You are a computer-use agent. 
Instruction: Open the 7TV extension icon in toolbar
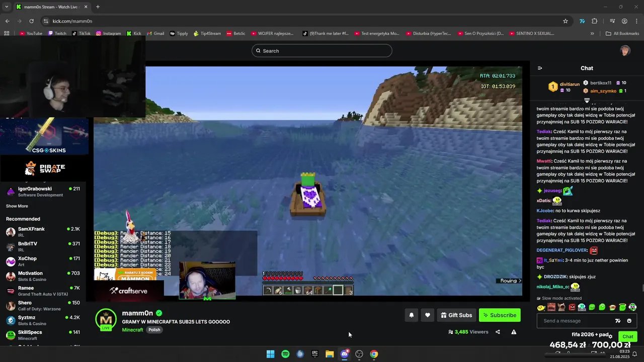(x=582, y=21)
